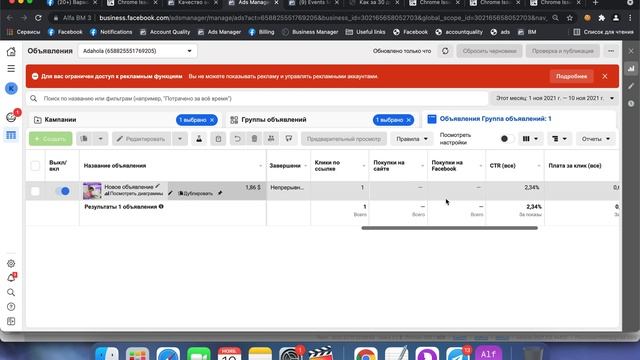The image size is (640, 360).
Task: Check the select-all checkbox in table header
Action: [x=35, y=166]
